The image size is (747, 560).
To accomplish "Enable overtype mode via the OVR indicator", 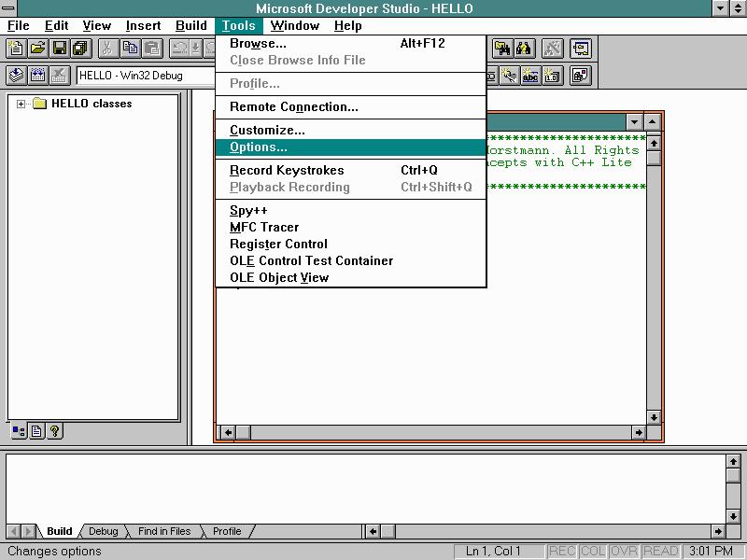I will (622, 551).
